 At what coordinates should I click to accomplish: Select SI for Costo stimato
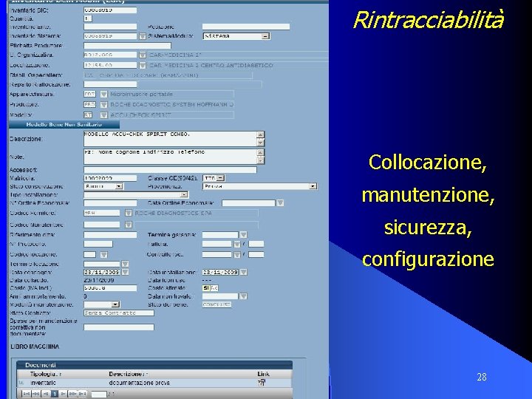pos(206,287)
